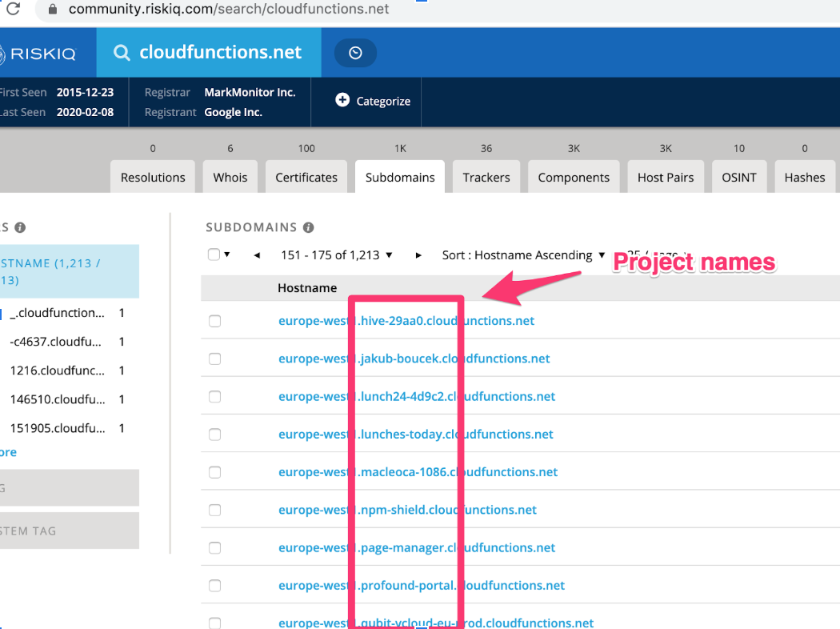Open europe-west lunch24-4d9c2 hostname link

[x=417, y=396]
